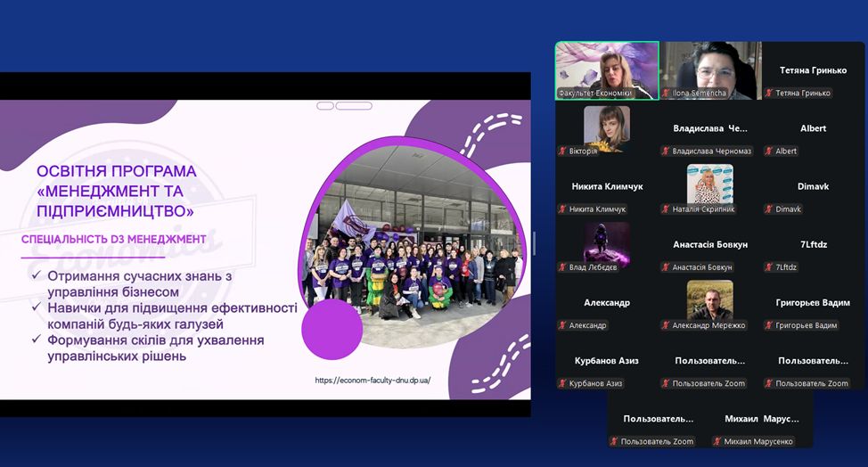This screenshot has width=868, height=467.
Task: Select the Факультет Економіки active speaker video
Action: 606,70
